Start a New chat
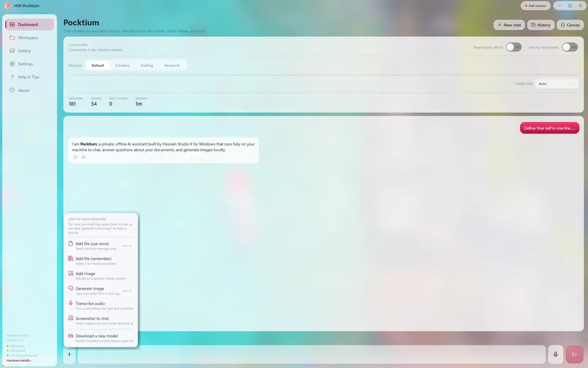The width and height of the screenshot is (588, 368). point(509,25)
